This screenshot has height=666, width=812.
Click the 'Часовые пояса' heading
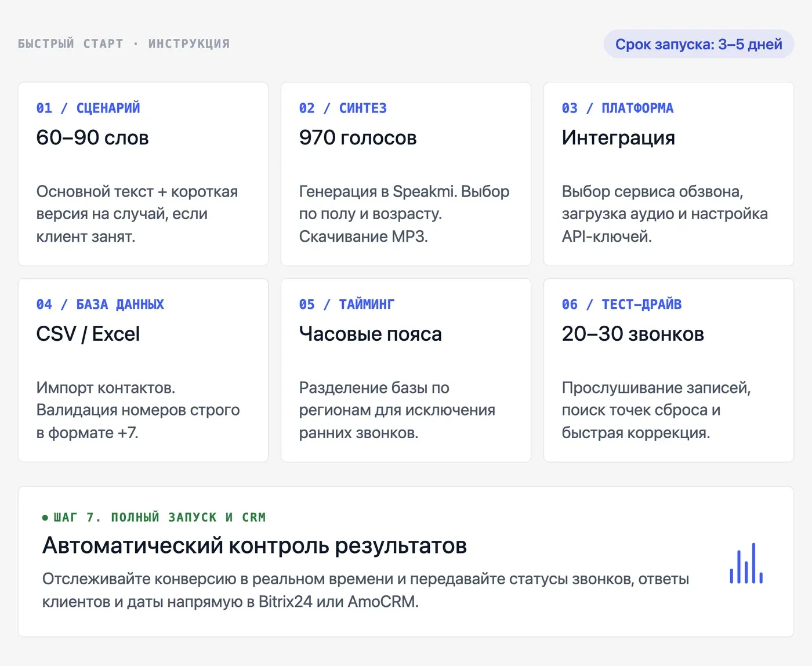[371, 334]
